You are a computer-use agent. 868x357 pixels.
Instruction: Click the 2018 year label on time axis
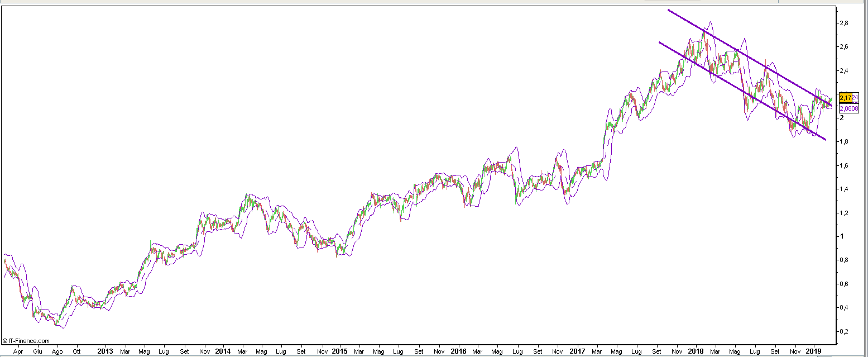[x=695, y=352]
